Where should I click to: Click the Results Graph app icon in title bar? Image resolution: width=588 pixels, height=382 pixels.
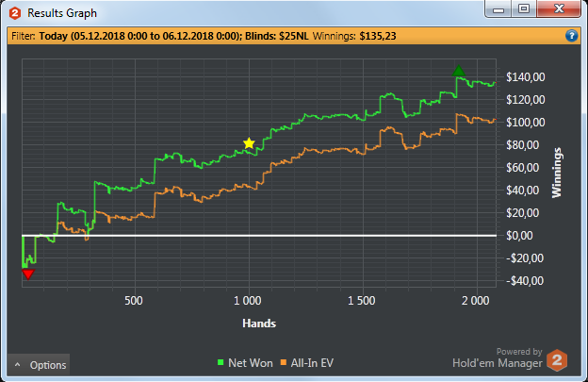tap(15, 13)
